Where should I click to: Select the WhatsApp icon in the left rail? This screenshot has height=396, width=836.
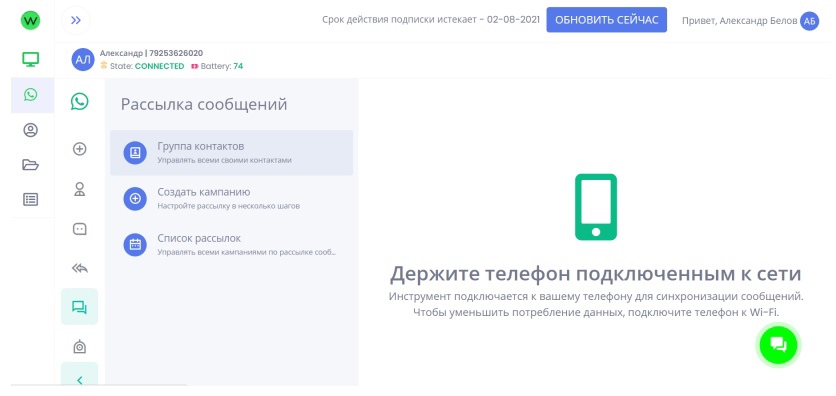[x=30, y=95]
